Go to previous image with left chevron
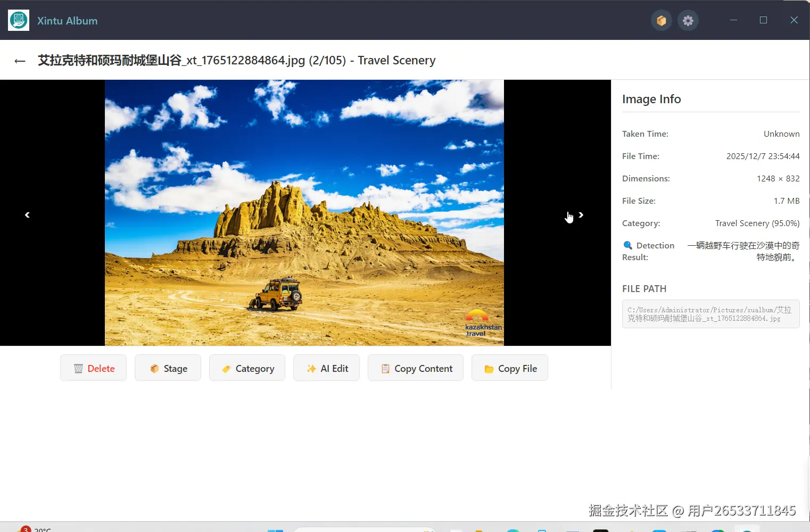The height and width of the screenshot is (532, 810). (x=27, y=214)
